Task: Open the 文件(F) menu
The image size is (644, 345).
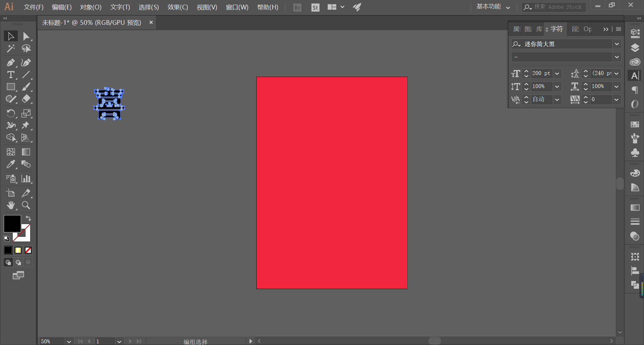Action: click(x=34, y=7)
